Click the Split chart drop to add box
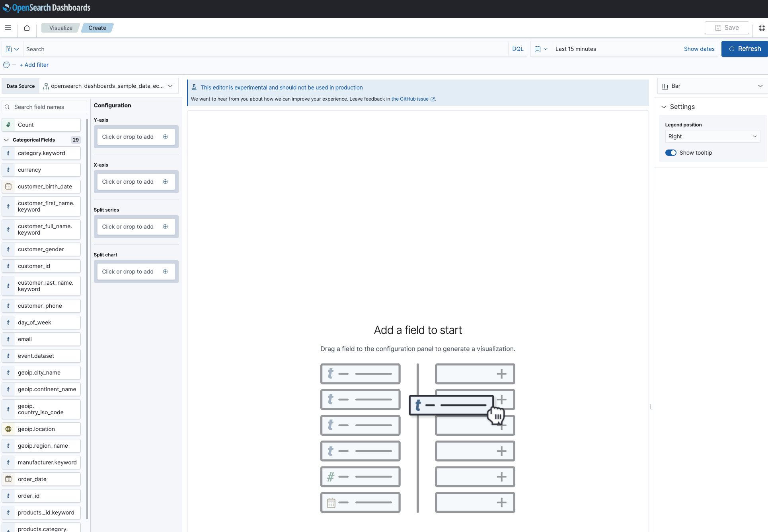 coord(136,272)
